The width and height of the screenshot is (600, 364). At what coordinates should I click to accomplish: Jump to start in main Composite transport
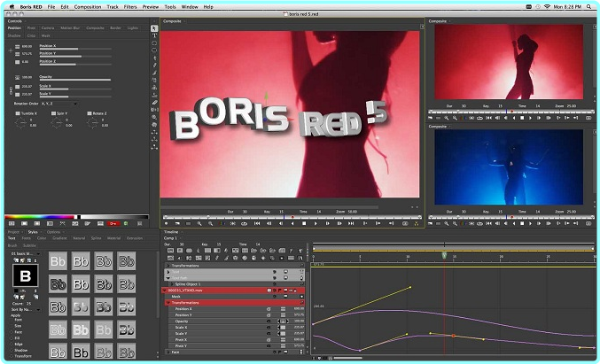click(257, 223)
